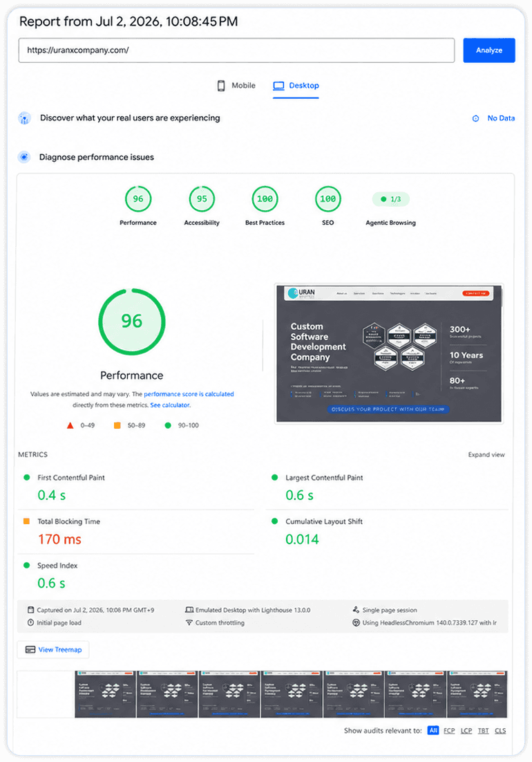The image size is (532, 762).
Task: Open the No Data info link
Action: 501,118
